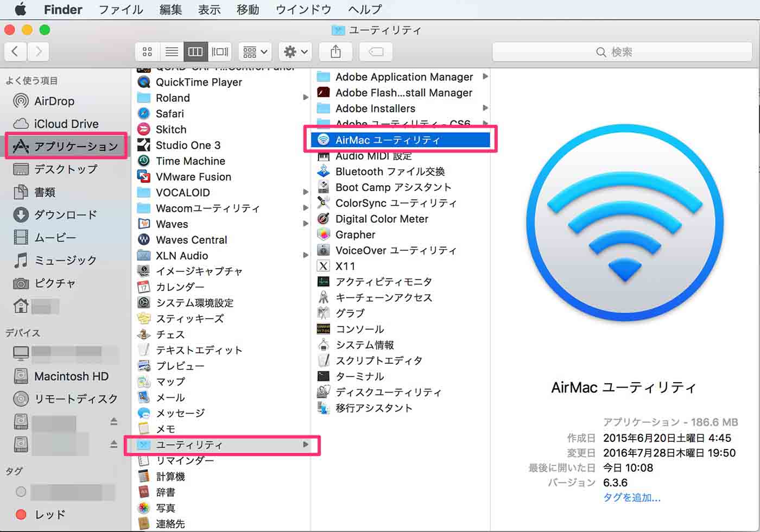Image resolution: width=760 pixels, height=532 pixels.
Task: Open the ヘルプ menu
Action: (x=364, y=9)
